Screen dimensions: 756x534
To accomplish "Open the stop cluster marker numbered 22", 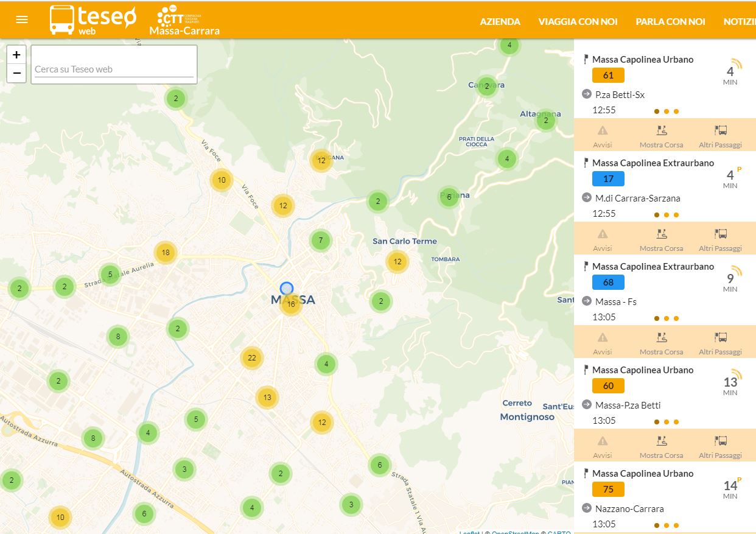I will (251, 357).
